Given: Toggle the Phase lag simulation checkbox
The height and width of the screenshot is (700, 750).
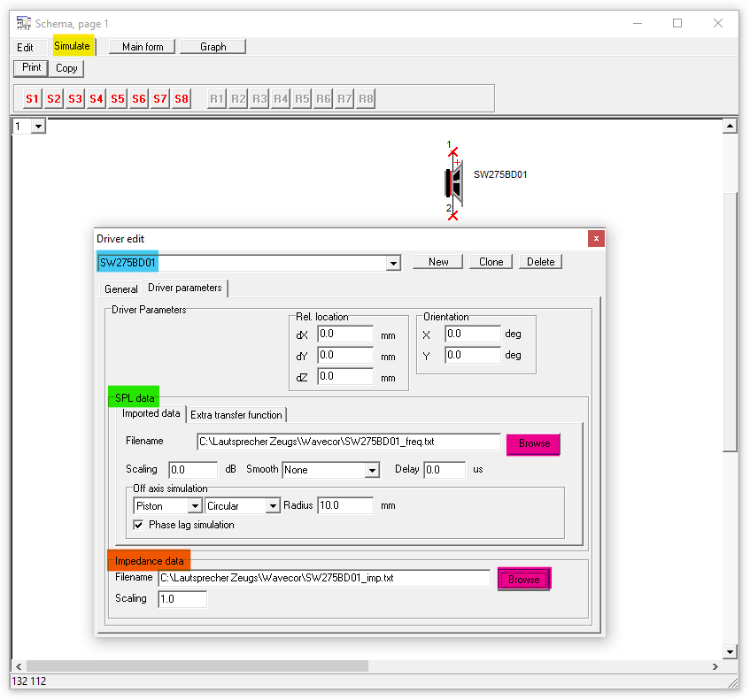Looking at the screenshot, I should click(x=139, y=525).
